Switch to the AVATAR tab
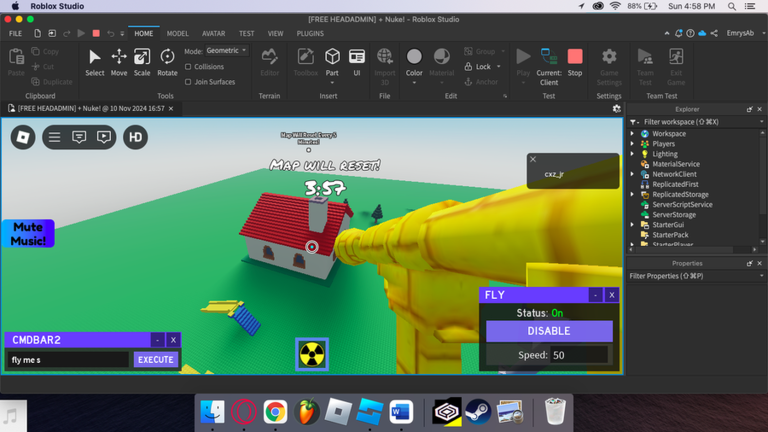 pyautogui.click(x=214, y=33)
